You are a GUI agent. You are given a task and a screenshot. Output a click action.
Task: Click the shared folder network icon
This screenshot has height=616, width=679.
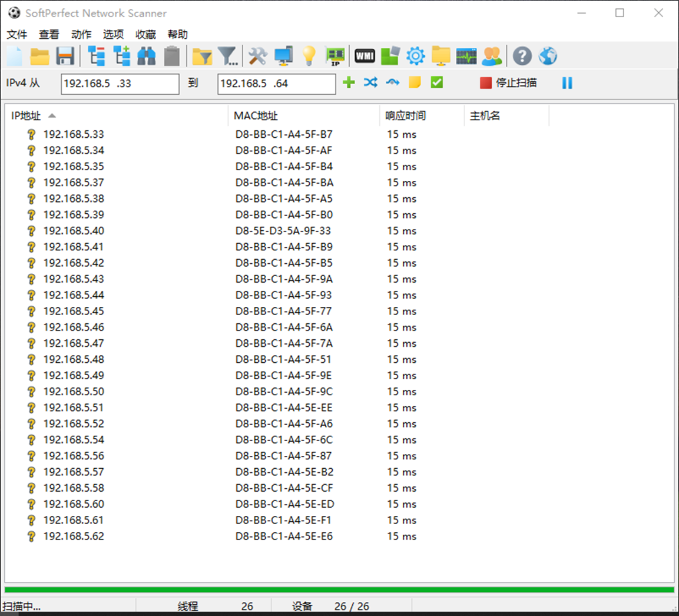(441, 56)
